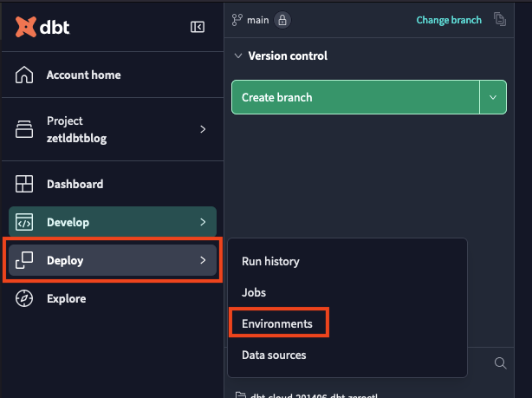Open Data sources in the Deploy submenu

(x=274, y=355)
